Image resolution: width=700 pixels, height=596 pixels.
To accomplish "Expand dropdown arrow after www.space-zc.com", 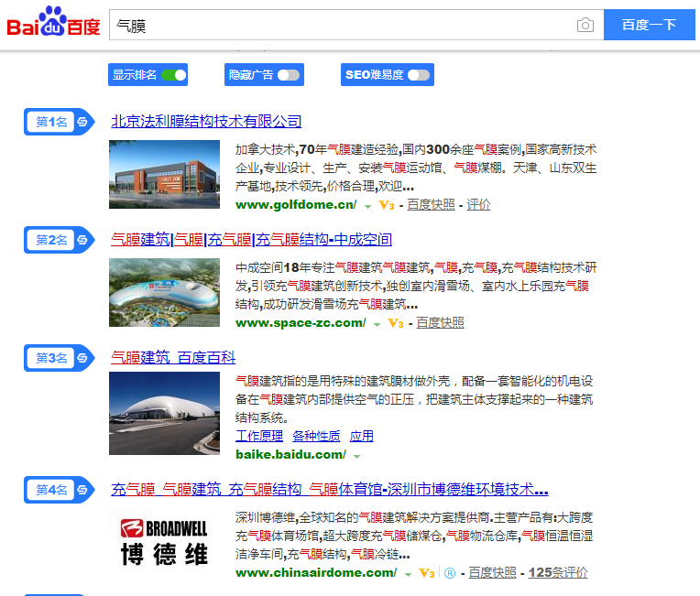I will 377,324.
